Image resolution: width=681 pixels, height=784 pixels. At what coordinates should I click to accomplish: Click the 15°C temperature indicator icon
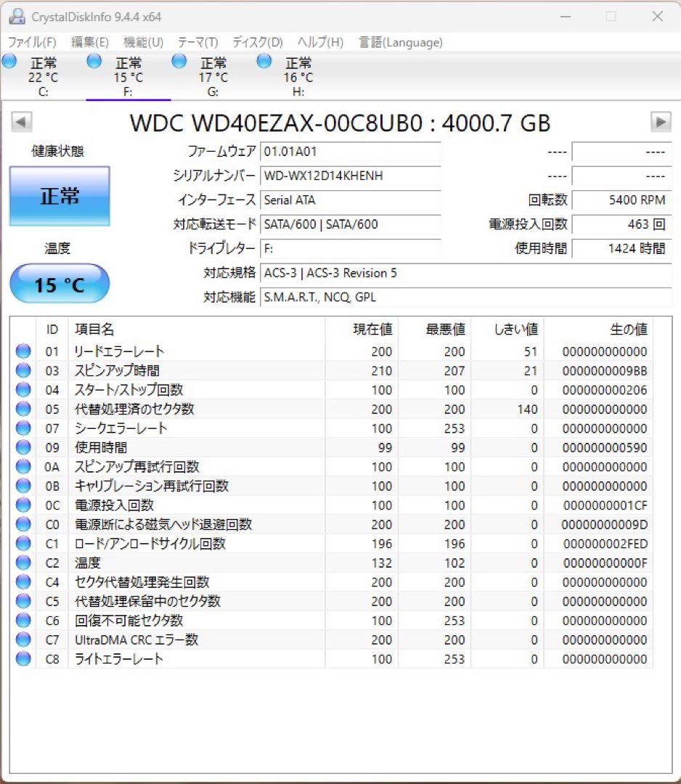58,283
